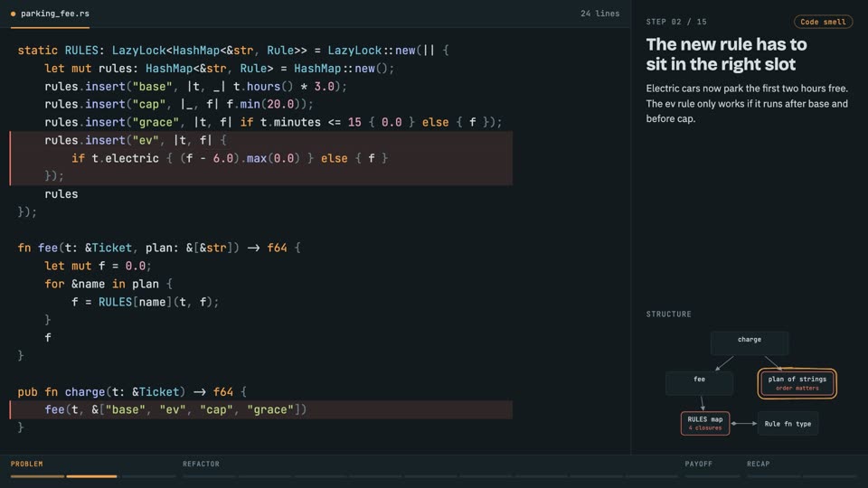The height and width of the screenshot is (488, 868).
Task: Click the first completed progress segment under PROBLEM
Action: point(37,476)
